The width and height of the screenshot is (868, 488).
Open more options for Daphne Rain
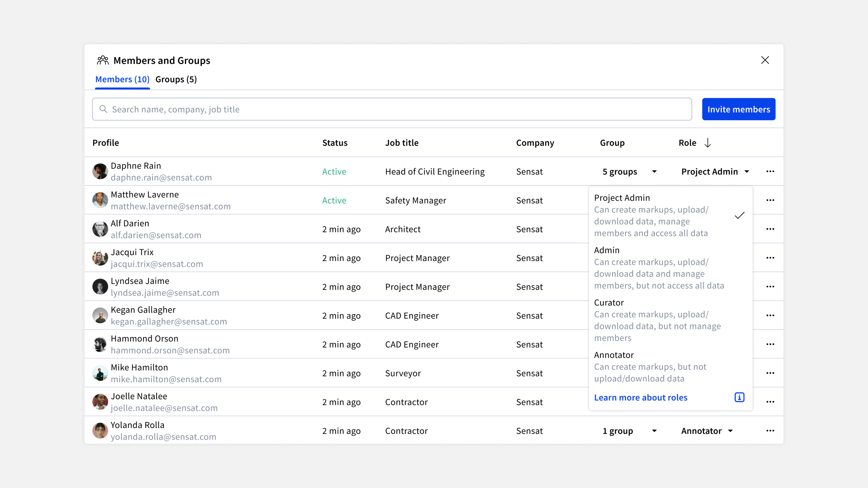tap(770, 171)
